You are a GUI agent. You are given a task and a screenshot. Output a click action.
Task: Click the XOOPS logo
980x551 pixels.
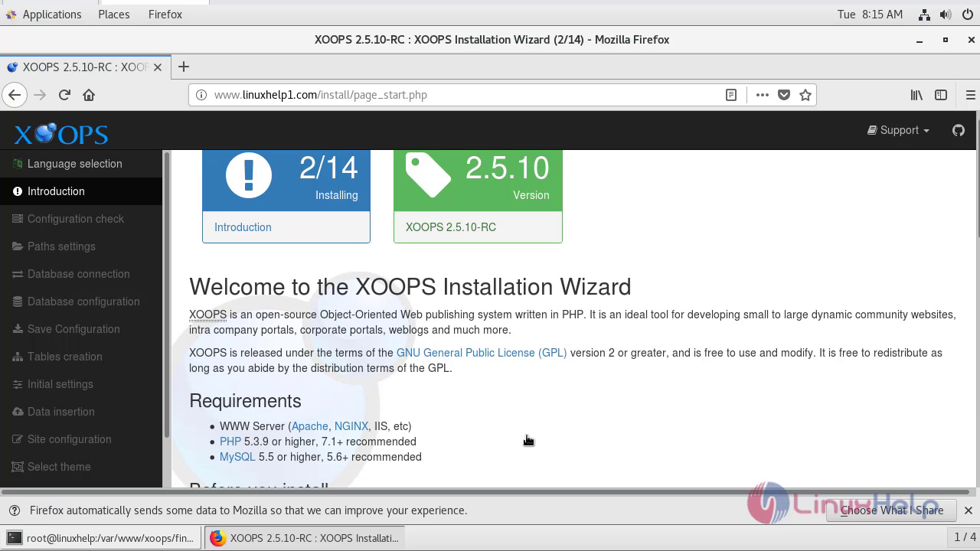60,134
